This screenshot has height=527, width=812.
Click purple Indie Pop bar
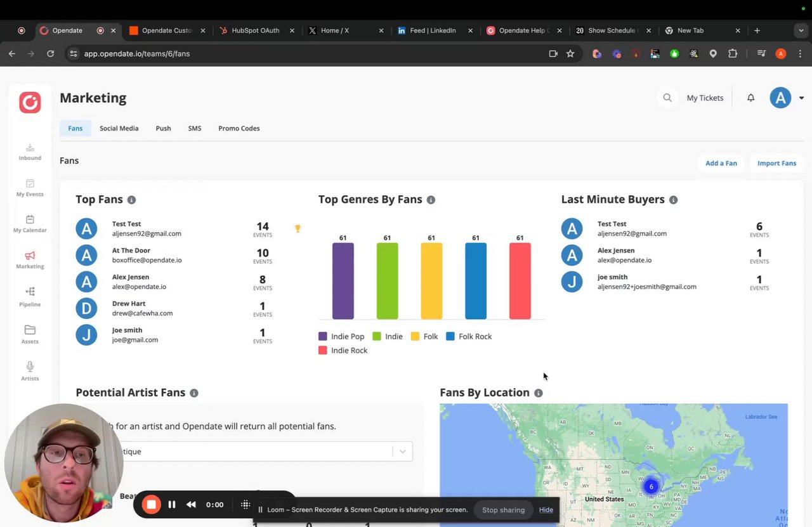(343, 281)
